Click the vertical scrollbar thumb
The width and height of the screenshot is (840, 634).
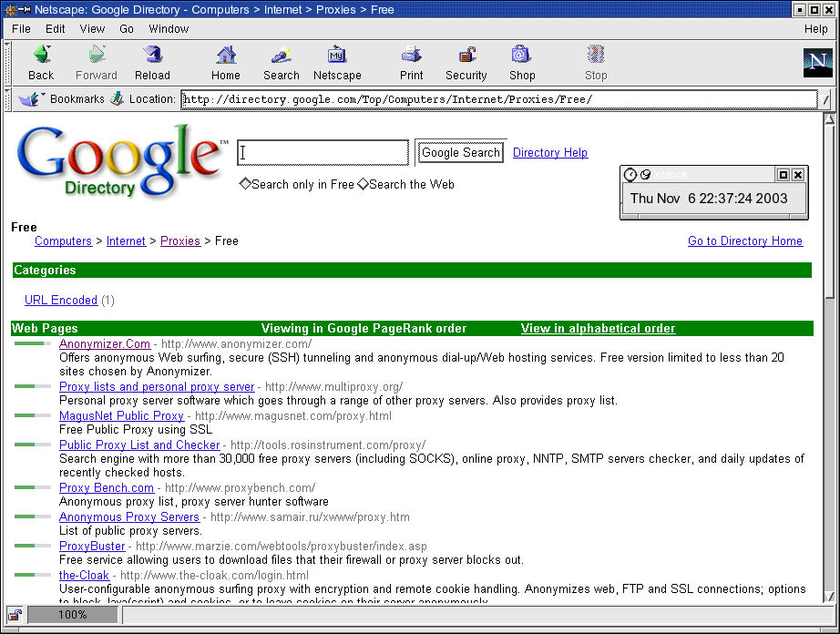tap(829, 212)
